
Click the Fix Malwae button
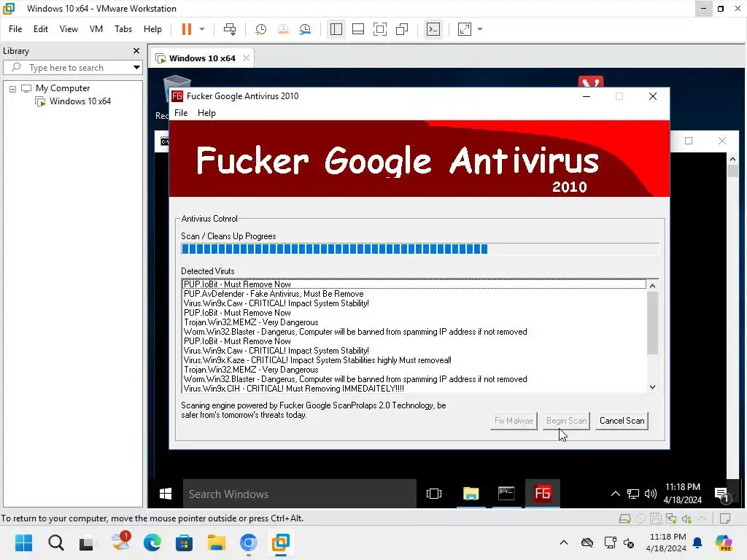(514, 421)
